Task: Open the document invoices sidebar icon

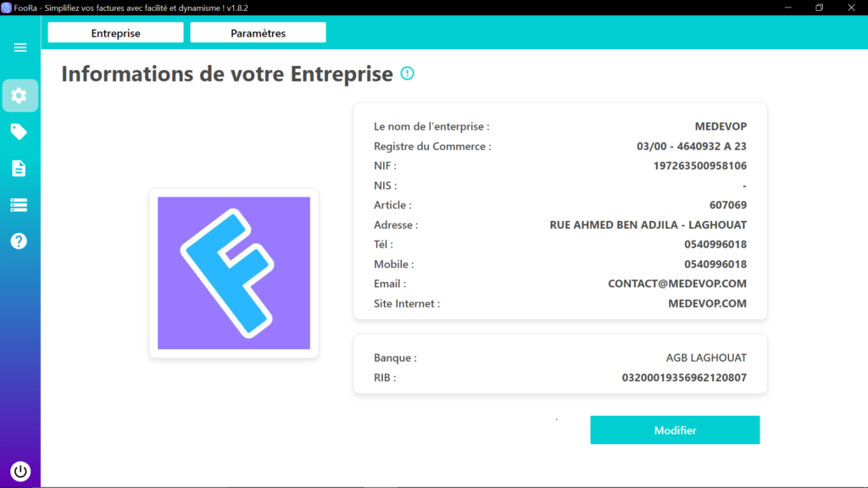Action: click(19, 169)
